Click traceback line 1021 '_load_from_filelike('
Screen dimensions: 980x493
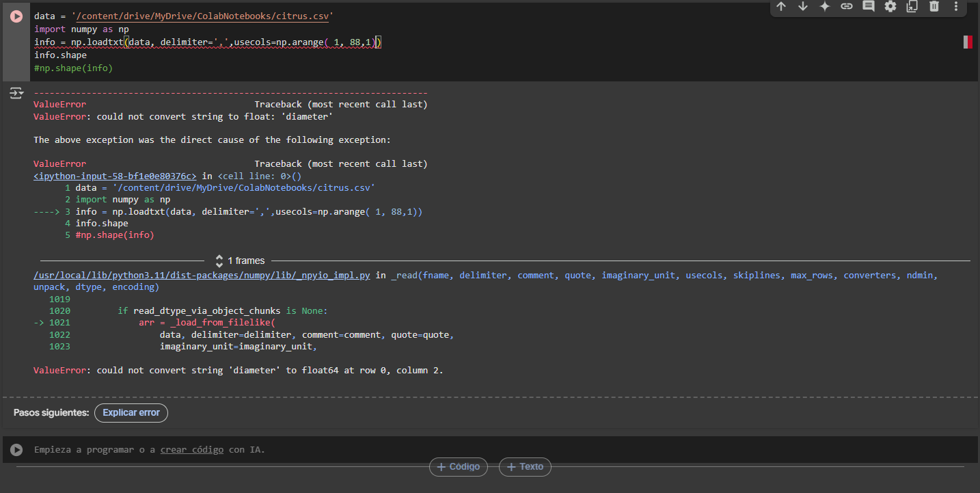[x=206, y=322]
